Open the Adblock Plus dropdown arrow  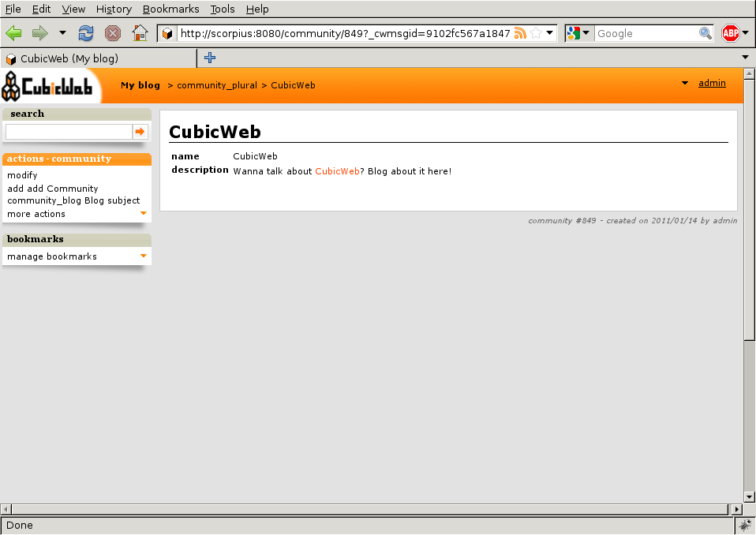click(x=746, y=33)
